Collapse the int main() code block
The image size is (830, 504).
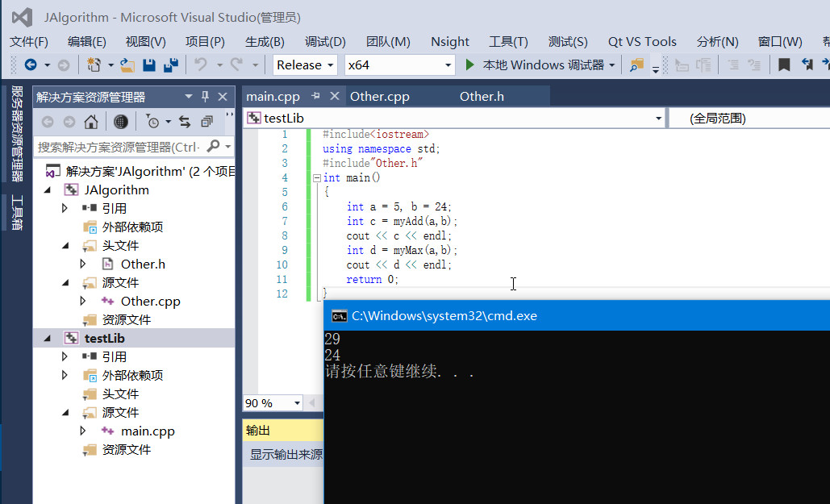[316, 178]
